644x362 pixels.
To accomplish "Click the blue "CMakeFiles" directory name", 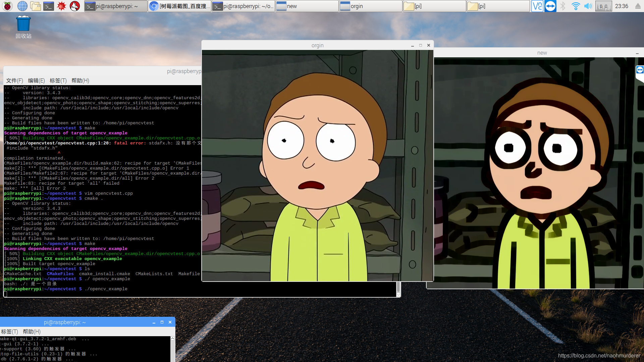I will click(60, 274).
